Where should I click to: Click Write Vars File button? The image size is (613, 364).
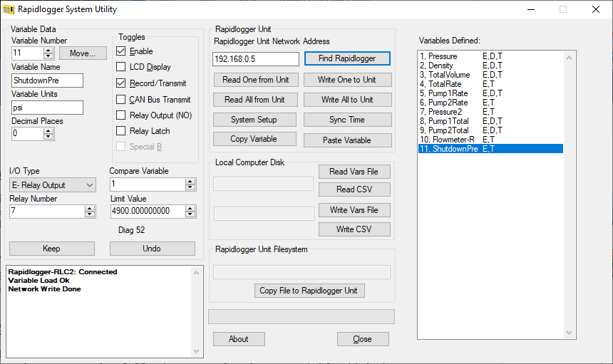tap(354, 210)
